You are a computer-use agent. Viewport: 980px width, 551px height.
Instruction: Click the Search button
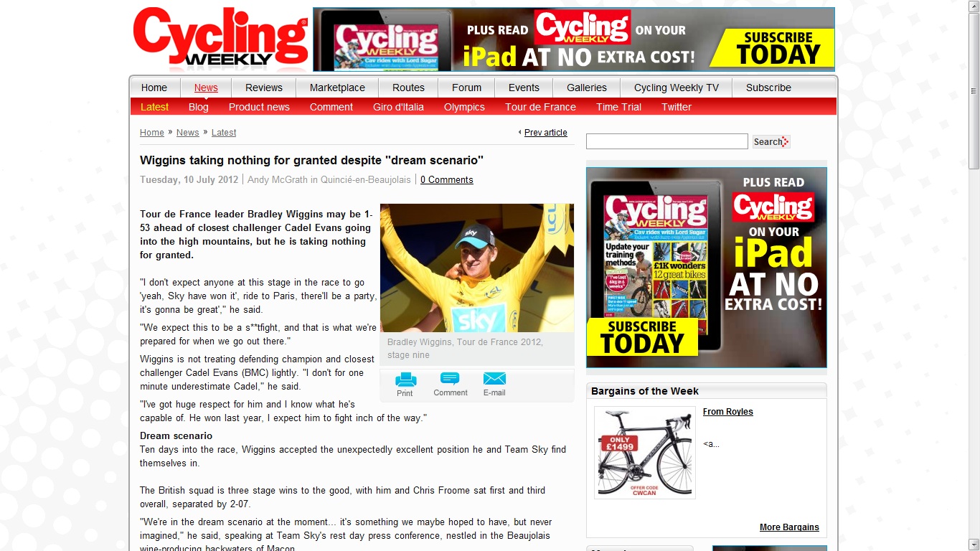click(771, 141)
